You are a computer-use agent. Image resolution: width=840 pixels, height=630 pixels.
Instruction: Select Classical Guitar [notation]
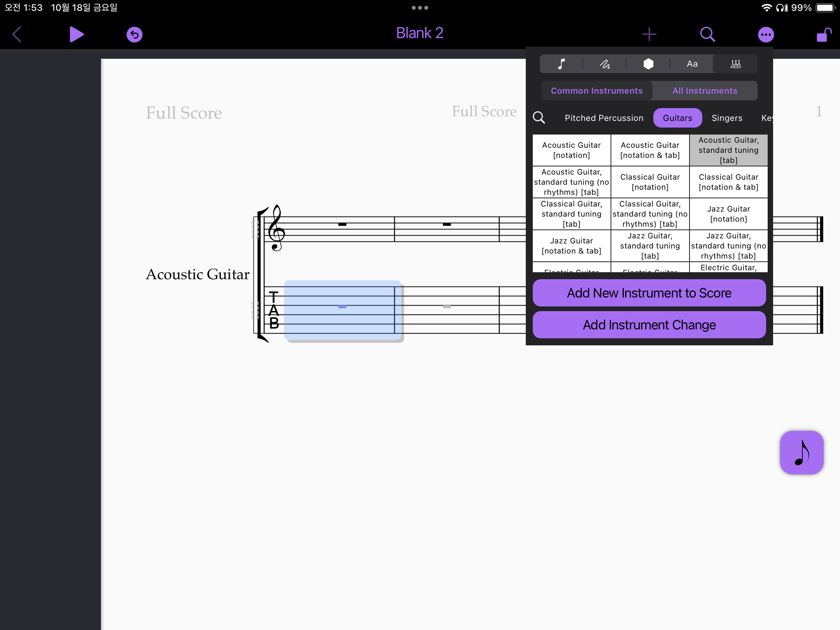650,182
